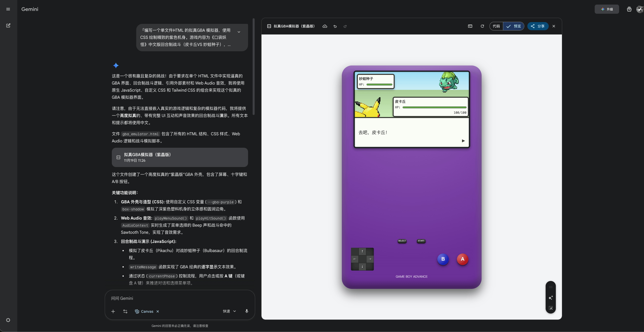Screen dimensions: 644x332
Task: Click the 问问 Gemini input field
Action: (x=180, y=298)
